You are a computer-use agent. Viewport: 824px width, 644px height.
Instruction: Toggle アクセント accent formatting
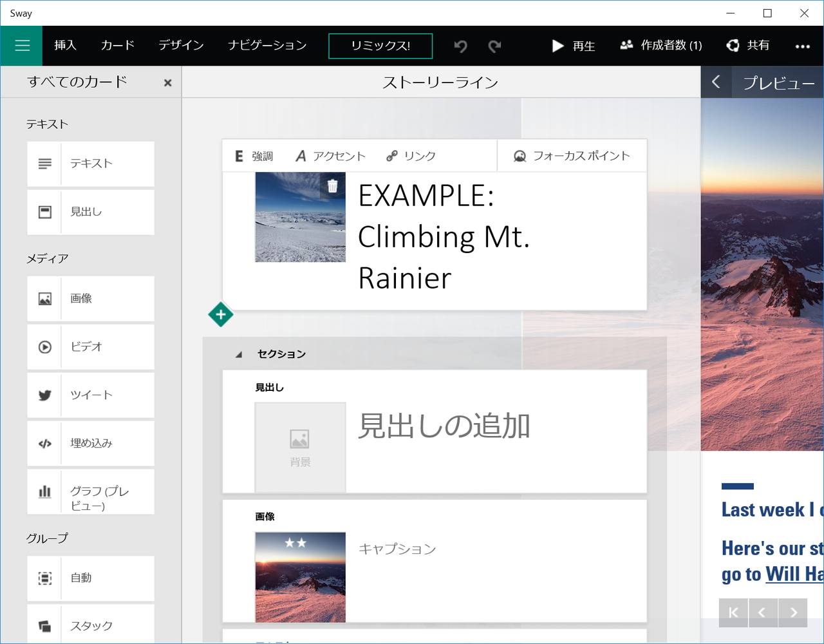tap(330, 155)
